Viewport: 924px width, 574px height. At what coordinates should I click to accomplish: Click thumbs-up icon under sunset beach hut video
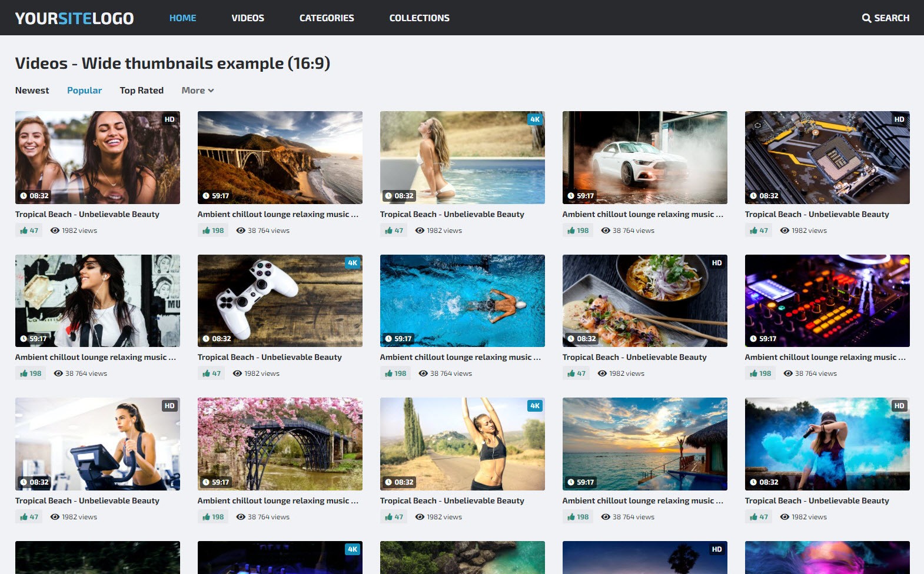[571, 517]
